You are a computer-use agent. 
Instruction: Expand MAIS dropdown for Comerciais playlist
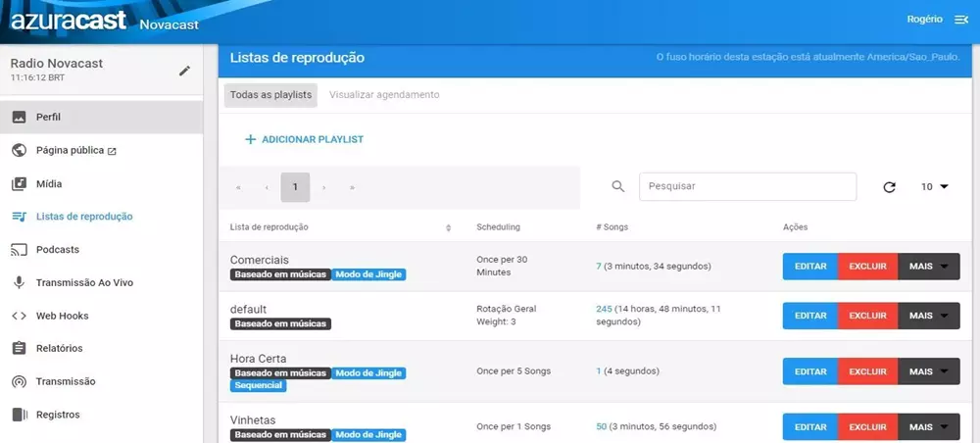[x=928, y=267]
